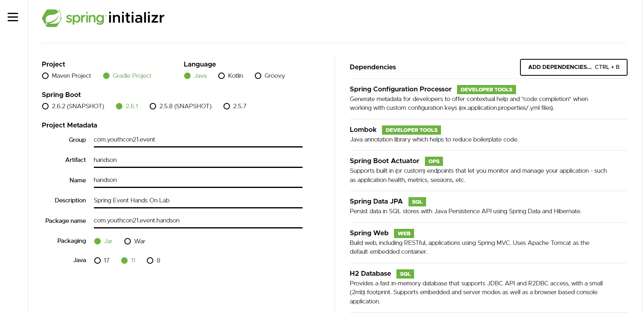Edit the Description field
644x313 pixels.
point(198,200)
